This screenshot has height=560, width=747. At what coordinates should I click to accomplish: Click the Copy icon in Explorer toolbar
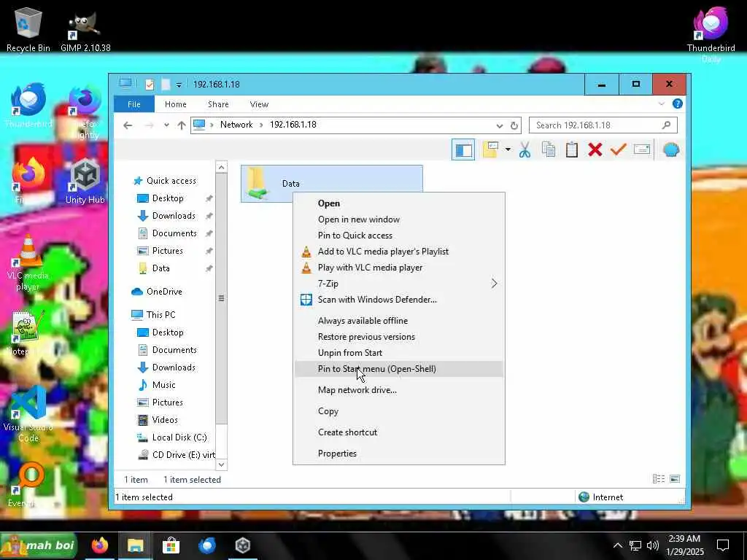tap(549, 150)
